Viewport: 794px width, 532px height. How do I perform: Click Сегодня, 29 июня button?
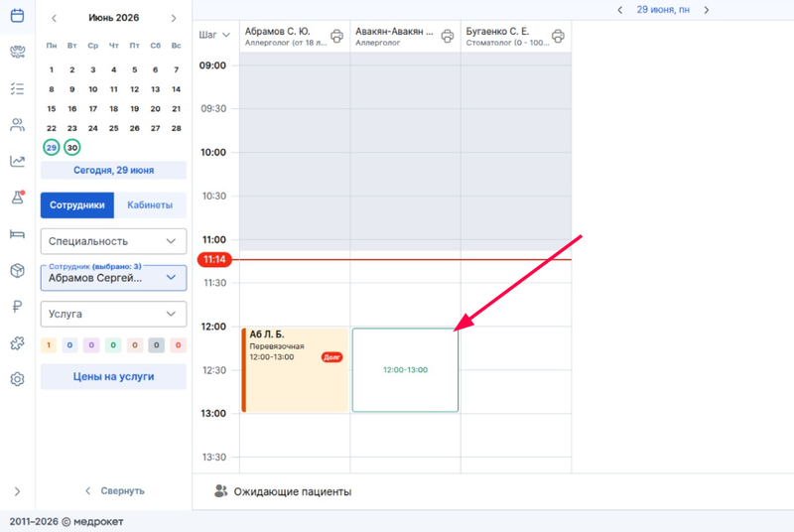click(113, 170)
